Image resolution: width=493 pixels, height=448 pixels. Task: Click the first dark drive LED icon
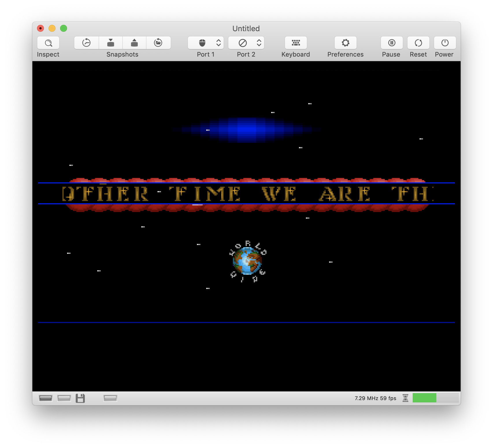tap(46, 398)
